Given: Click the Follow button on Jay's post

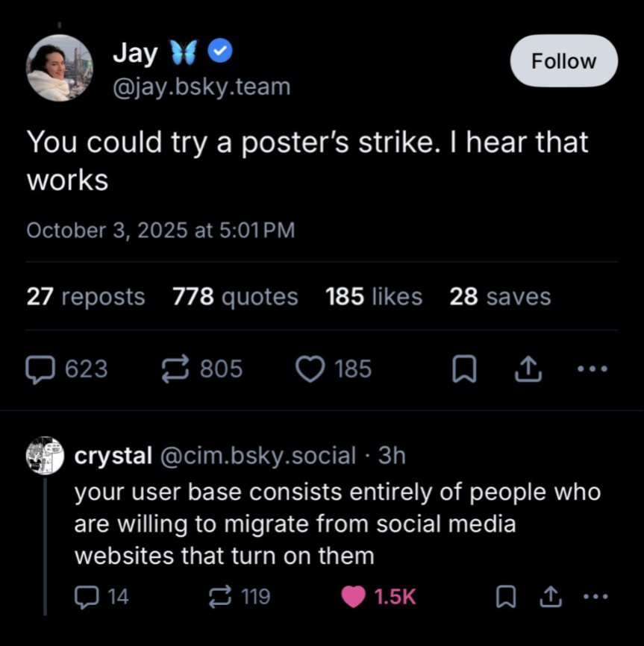Looking at the screenshot, I should pos(563,60).
